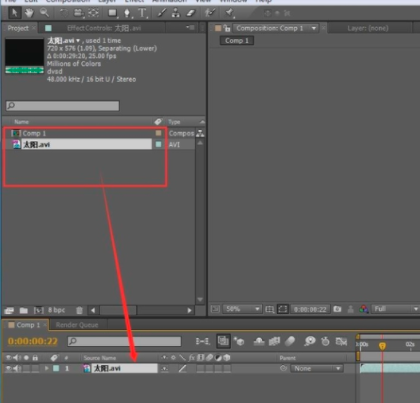Open the Full resolution dropdown
This screenshot has width=420, height=403.
tap(396, 309)
